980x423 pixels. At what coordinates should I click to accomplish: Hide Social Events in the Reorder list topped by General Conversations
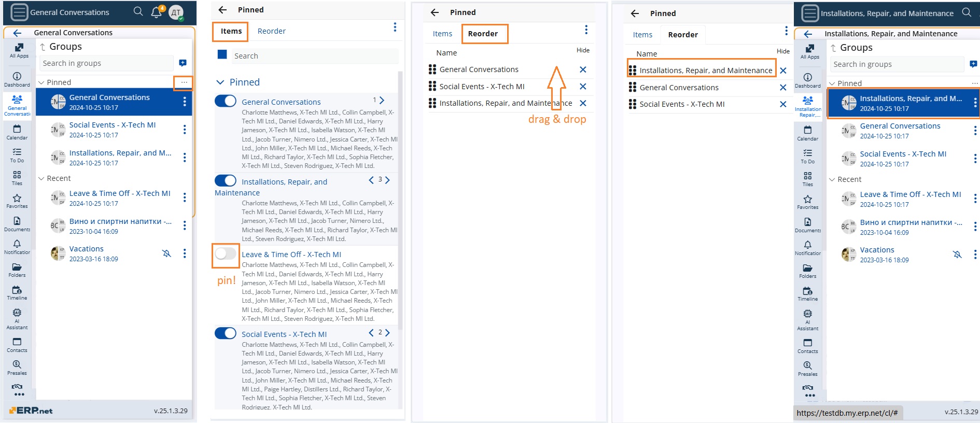[x=583, y=87]
